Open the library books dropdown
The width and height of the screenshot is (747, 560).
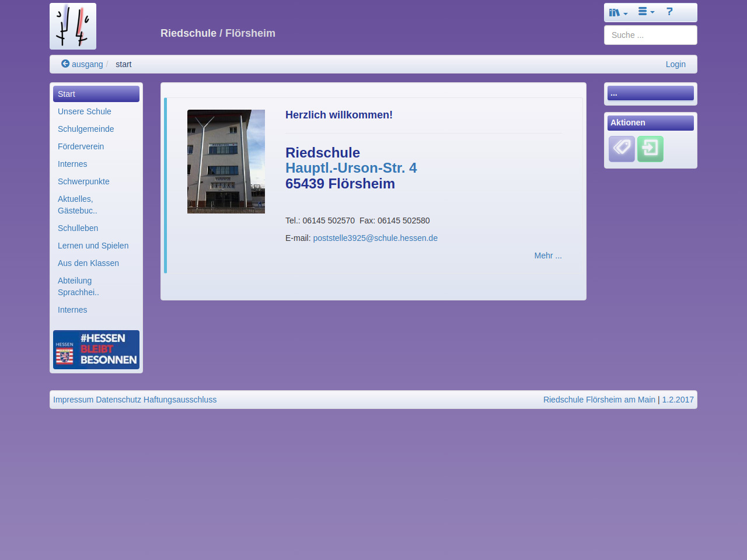click(618, 12)
